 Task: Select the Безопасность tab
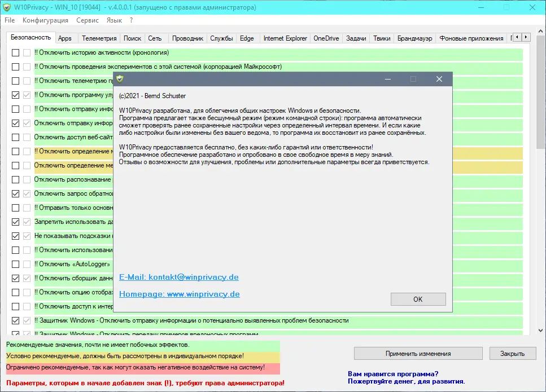tap(30, 37)
